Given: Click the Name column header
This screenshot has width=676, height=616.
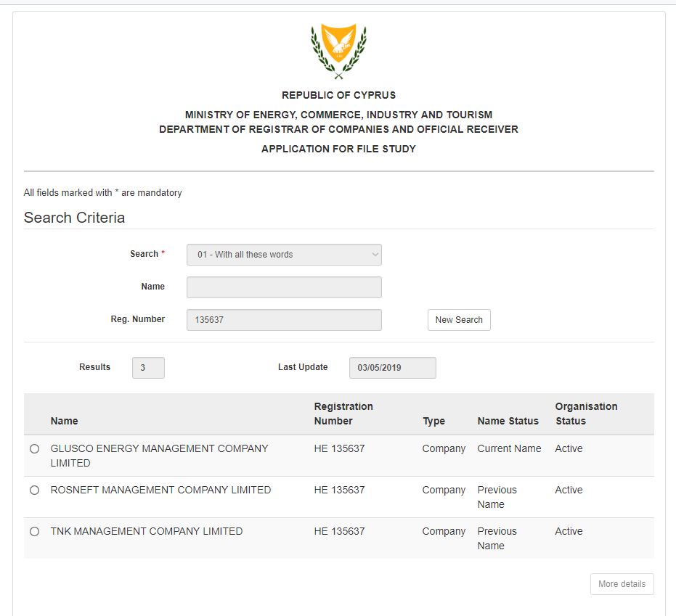Looking at the screenshot, I should [64, 421].
